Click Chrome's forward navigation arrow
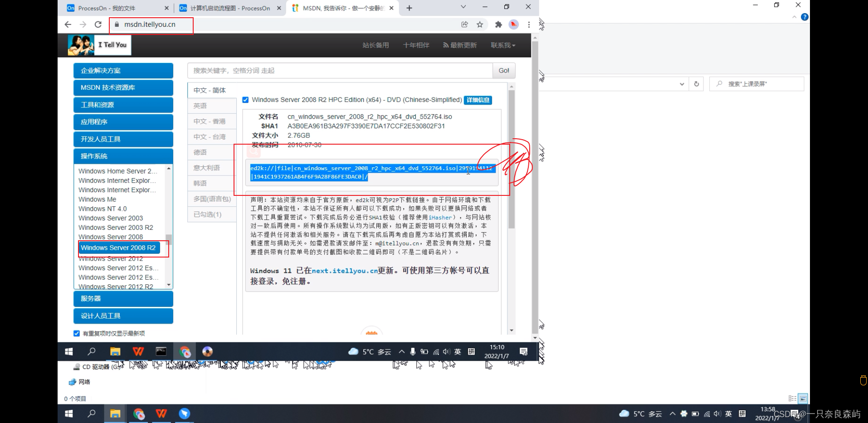868x423 pixels. [83, 24]
